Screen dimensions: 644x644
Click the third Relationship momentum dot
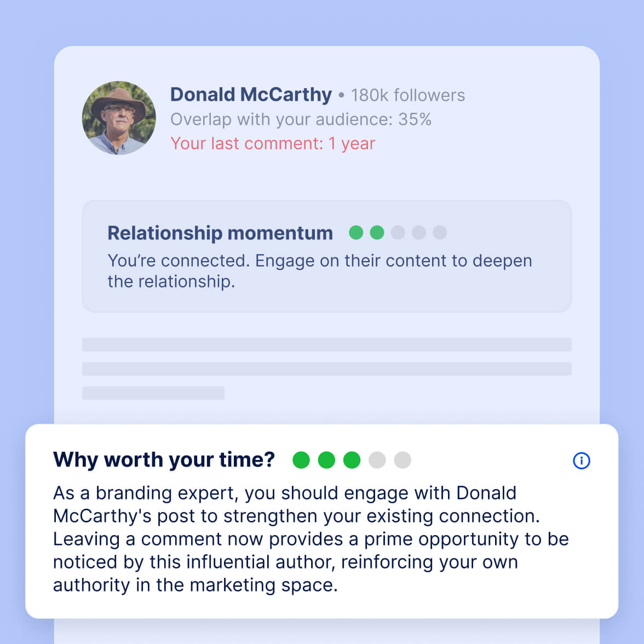pyautogui.click(x=398, y=233)
